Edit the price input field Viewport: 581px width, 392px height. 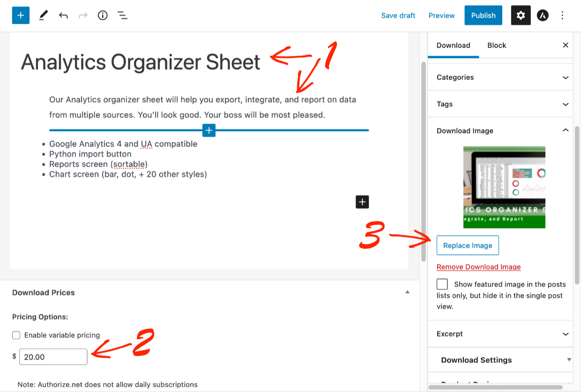pyautogui.click(x=53, y=356)
